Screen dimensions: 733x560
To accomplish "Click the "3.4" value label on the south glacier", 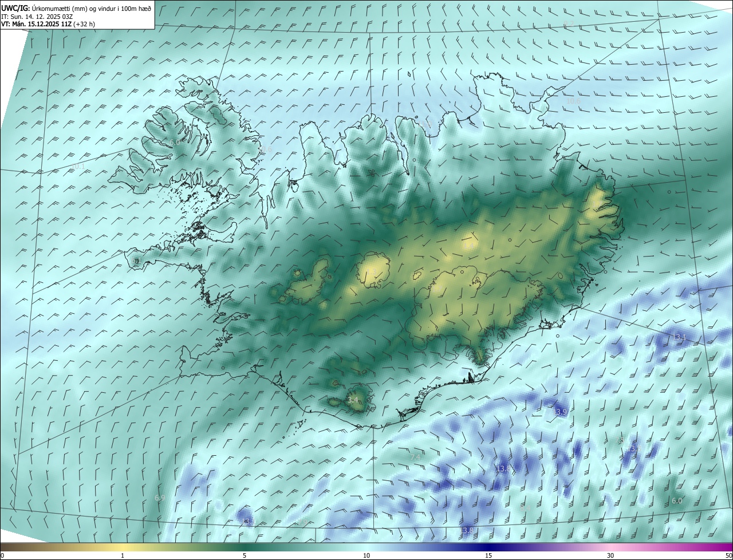I will pos(353,400).
